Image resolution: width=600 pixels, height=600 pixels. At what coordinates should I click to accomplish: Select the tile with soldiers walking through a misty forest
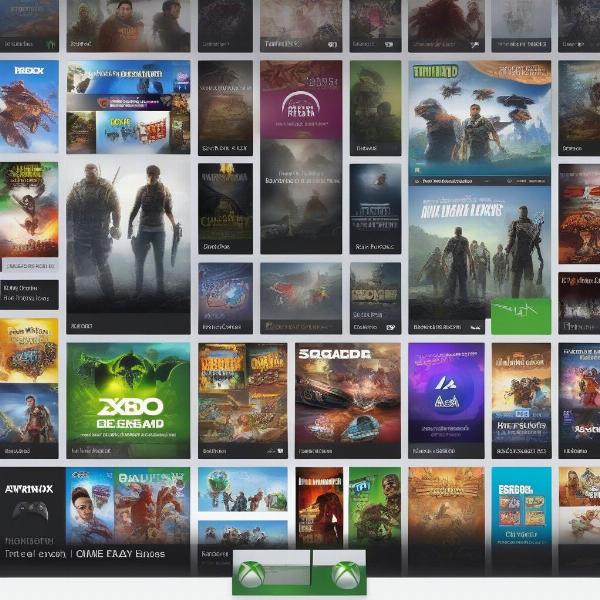tap(479, 254)
